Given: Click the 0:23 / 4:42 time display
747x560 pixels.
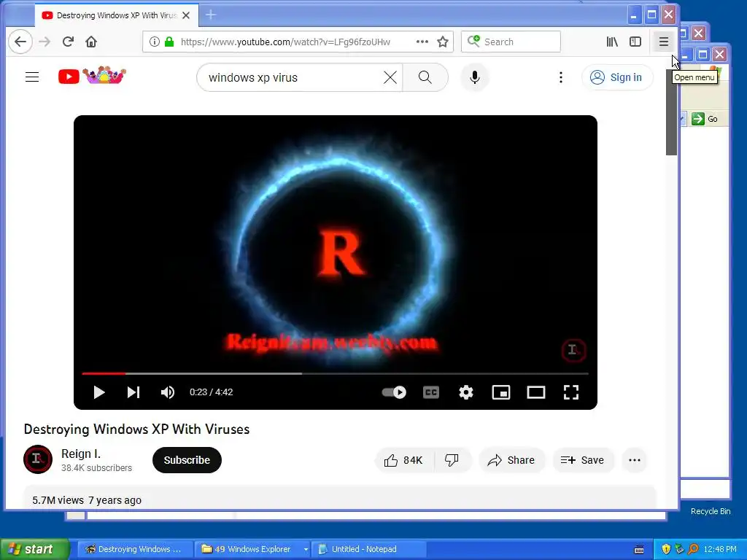Looking at the screenshot, I should pyautogui.click(x=211, y=392).
